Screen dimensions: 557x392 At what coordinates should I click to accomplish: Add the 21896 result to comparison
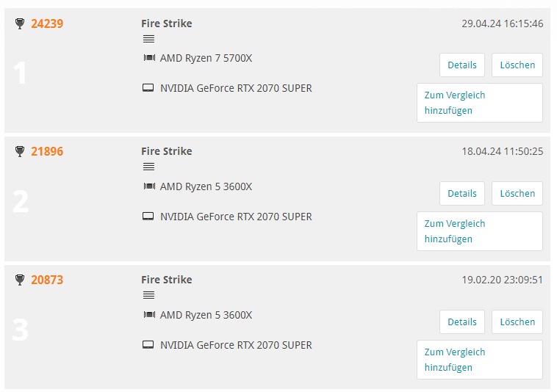tap(480, 231)
